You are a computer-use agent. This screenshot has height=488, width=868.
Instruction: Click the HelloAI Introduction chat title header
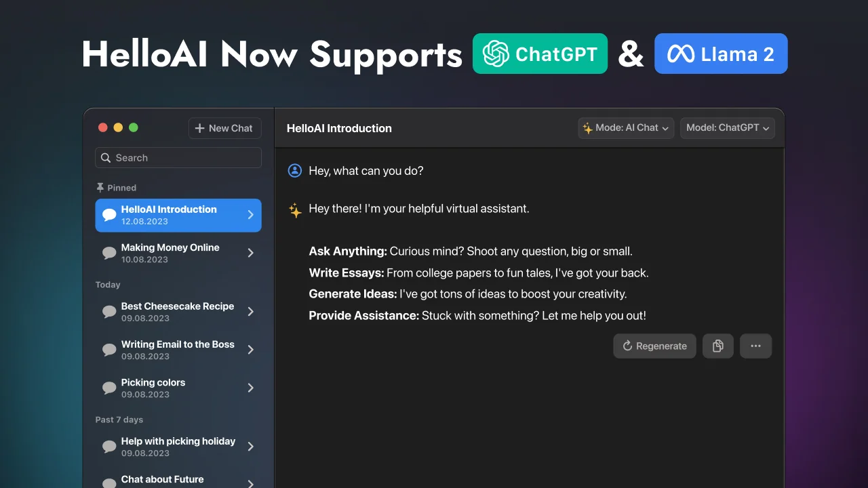(339, 128)
